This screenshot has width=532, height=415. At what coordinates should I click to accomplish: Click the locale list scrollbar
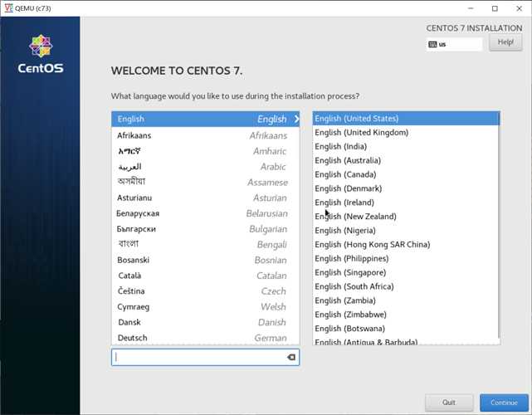point(499,225)
